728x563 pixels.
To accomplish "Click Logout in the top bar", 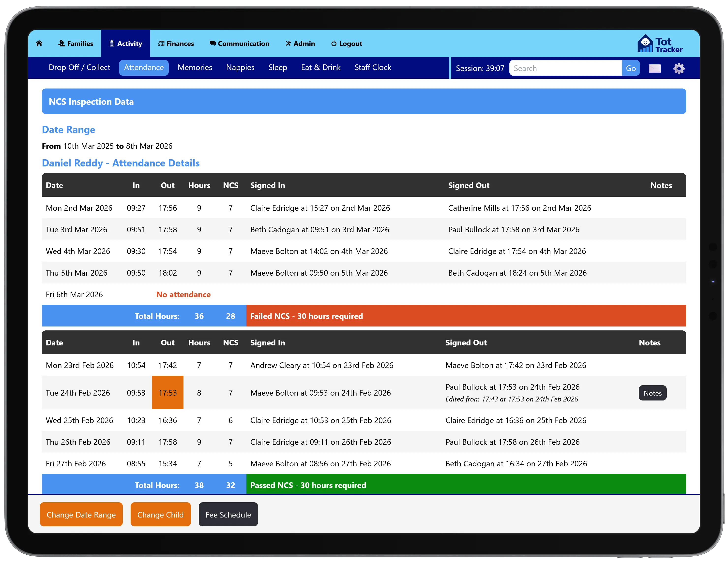I will click(346, 43).
